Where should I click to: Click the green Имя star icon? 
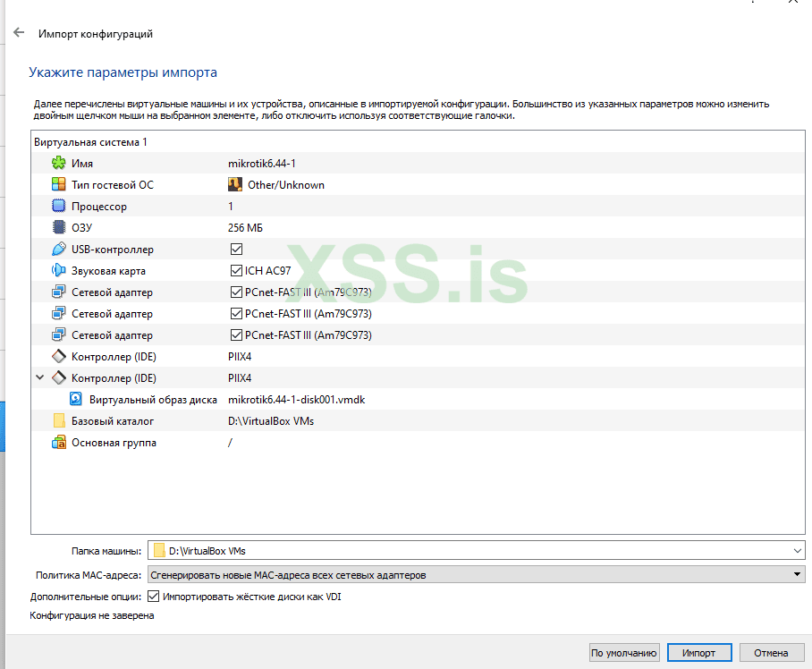(x=59, y=163)
